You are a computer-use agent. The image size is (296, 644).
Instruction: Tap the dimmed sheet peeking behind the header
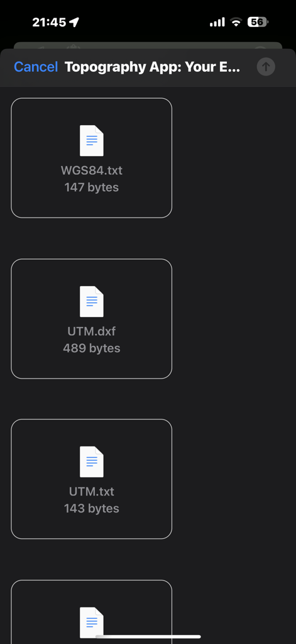[148, 45]
